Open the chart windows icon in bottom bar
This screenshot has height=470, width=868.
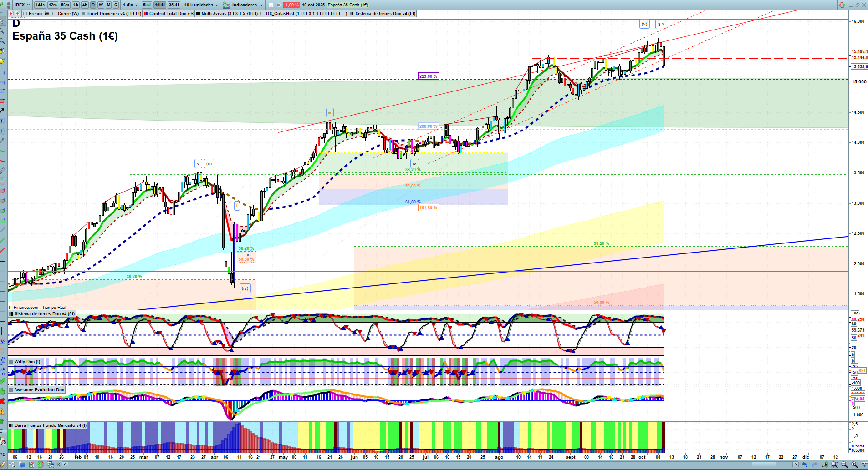click(x=51, y=465)
